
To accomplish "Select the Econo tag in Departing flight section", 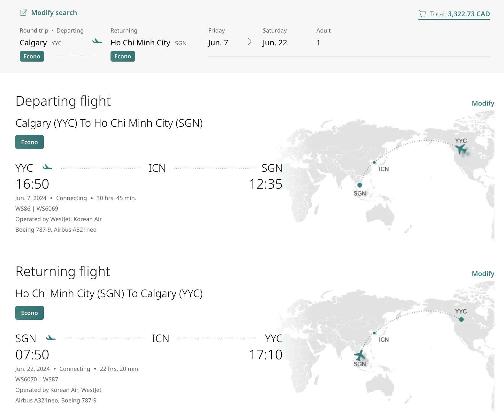I will 29,142.
